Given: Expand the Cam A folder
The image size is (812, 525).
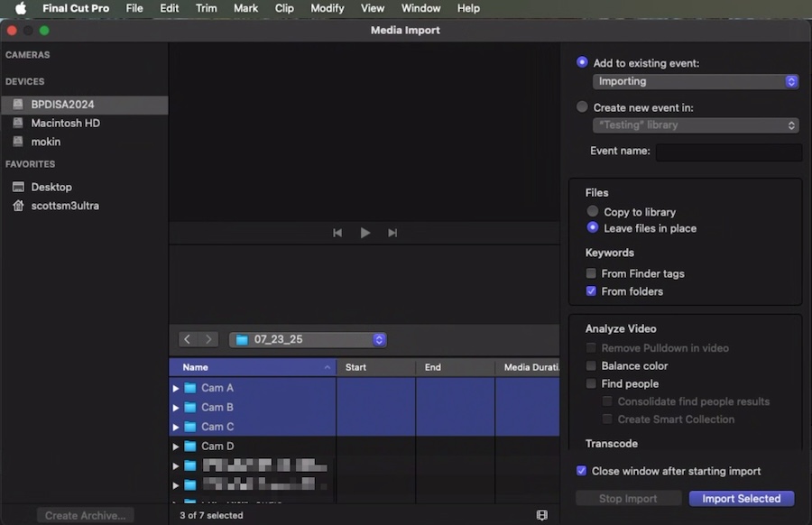Looking at the screenshot, I should [x=176, y=388].
